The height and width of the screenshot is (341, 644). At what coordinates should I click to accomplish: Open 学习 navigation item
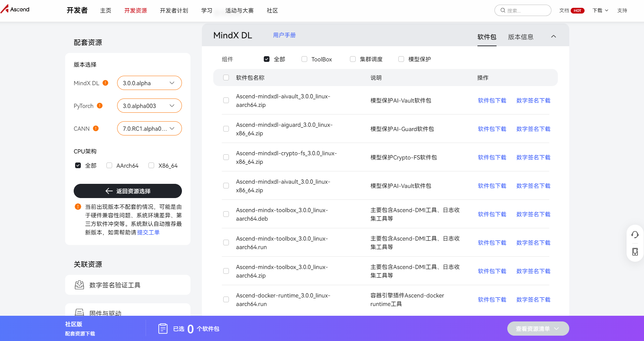point(207,11)
